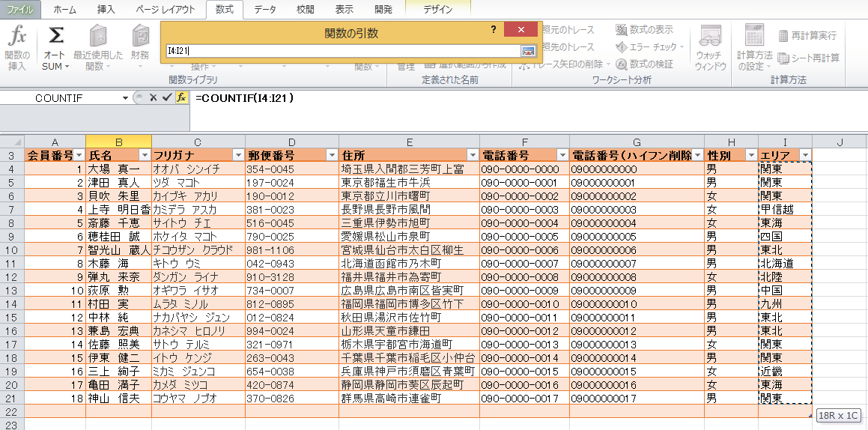868x430 pixels.
Task: Select column E header
Action: [409, 142]
